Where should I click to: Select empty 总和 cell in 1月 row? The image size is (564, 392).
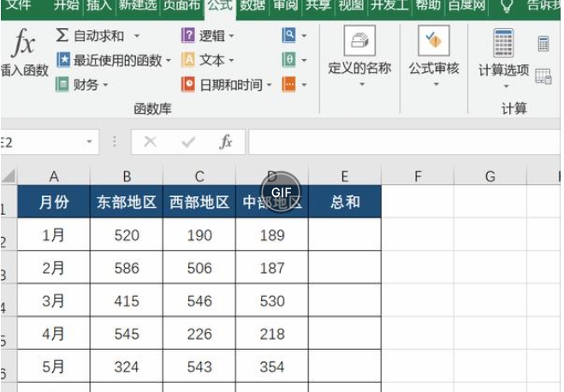(x=345, y=235)
